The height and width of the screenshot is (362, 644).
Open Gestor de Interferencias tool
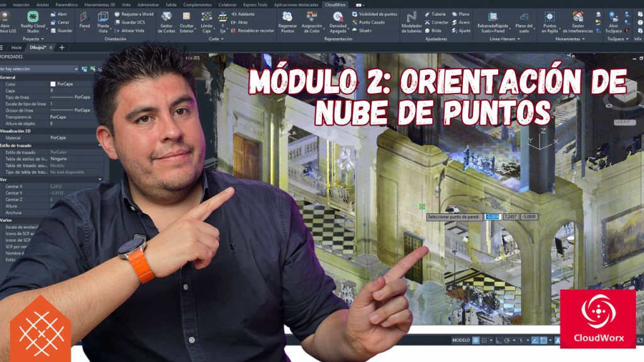[x=578, y=22]
